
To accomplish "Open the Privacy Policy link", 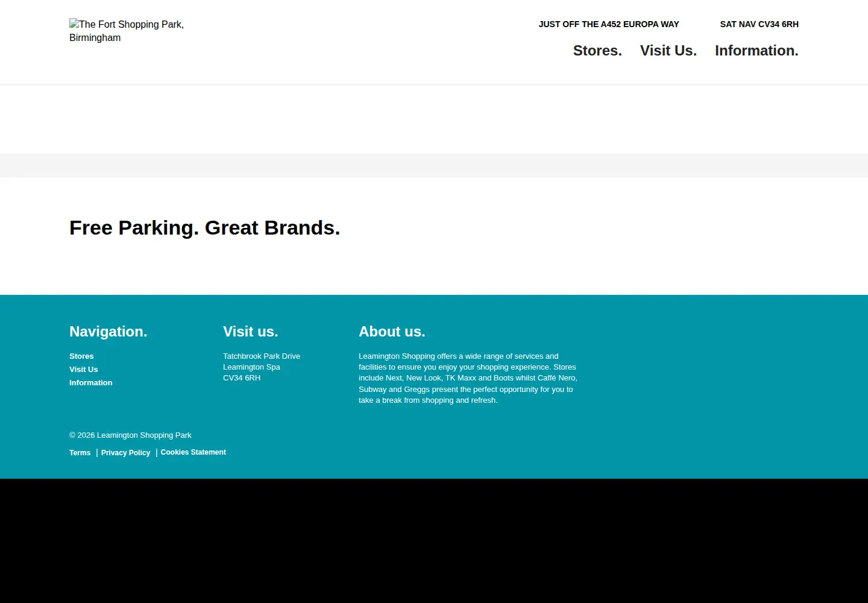I will coord(125,453).
